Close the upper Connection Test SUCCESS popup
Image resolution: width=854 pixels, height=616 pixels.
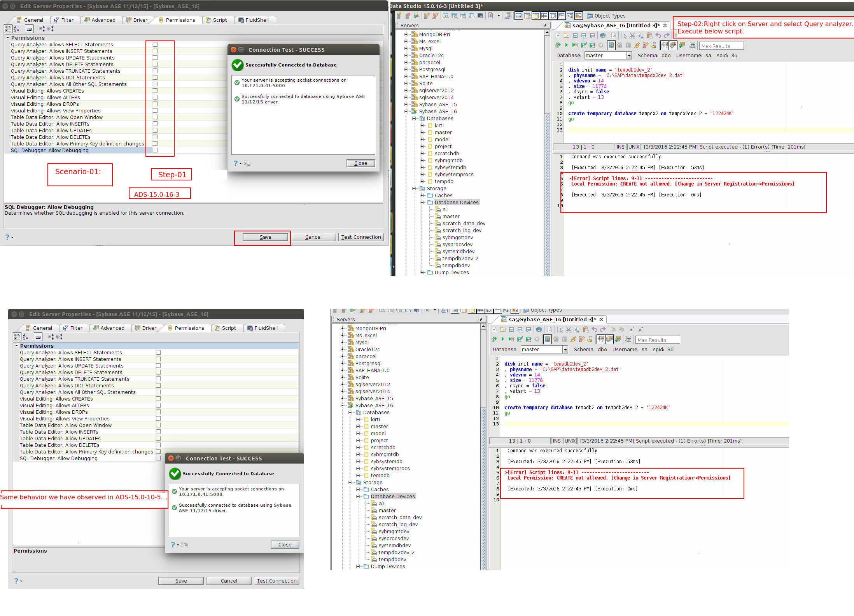360,163
